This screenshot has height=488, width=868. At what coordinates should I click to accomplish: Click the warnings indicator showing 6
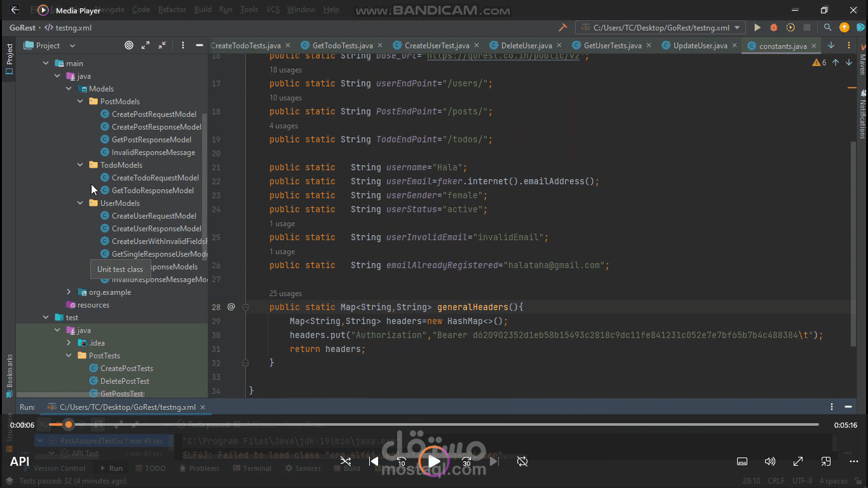(819, 62)
